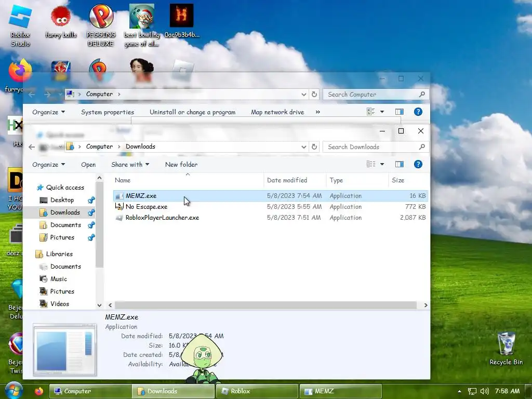
Task: Select Libraries in navigation pane
Action: 59,254
